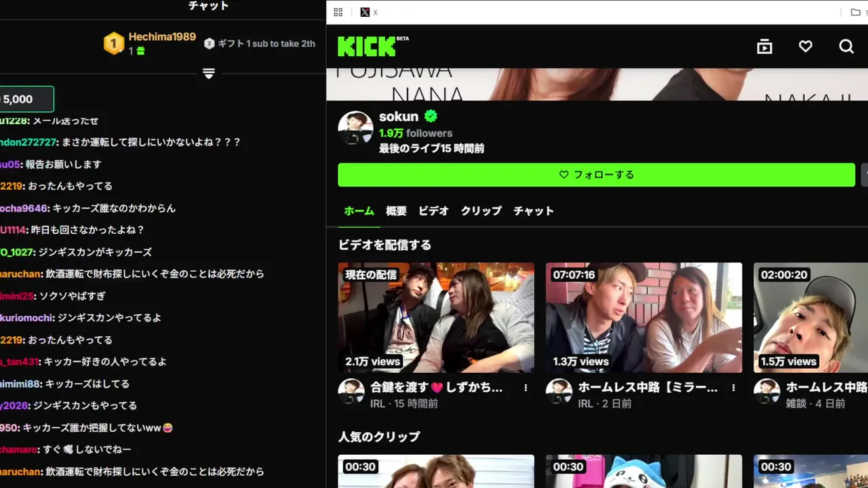The width and height of the screenshot is (868, 488).
Task: Open the first 00:30 popular clip
Action: point(436,472)
